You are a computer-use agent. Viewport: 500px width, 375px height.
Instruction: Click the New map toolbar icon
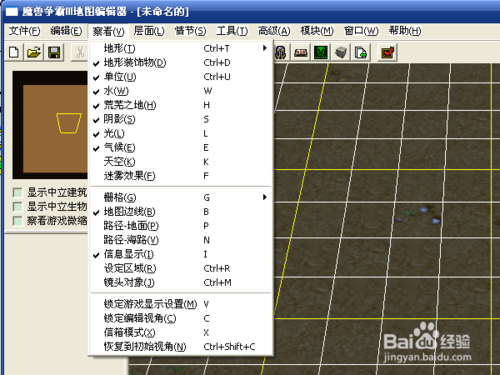tap(14, 52)
